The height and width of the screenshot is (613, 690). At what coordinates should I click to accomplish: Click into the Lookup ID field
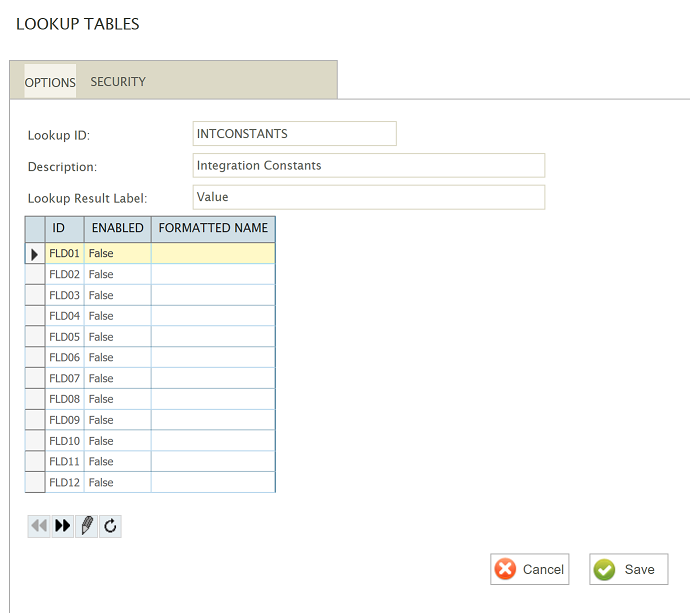(294, 134)
